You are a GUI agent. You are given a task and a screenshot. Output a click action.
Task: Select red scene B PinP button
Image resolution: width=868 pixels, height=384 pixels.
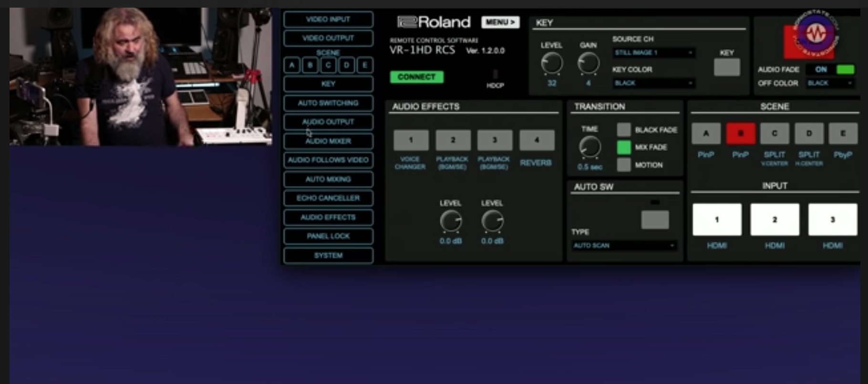click(741, 133)
